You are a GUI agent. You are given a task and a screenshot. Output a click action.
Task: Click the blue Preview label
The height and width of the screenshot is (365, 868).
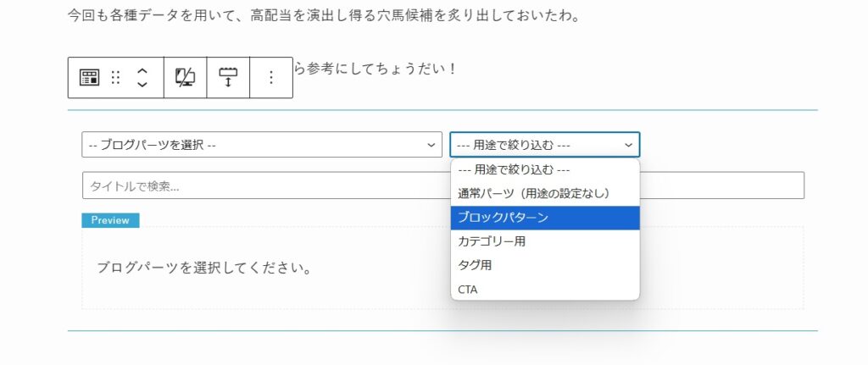110,220
